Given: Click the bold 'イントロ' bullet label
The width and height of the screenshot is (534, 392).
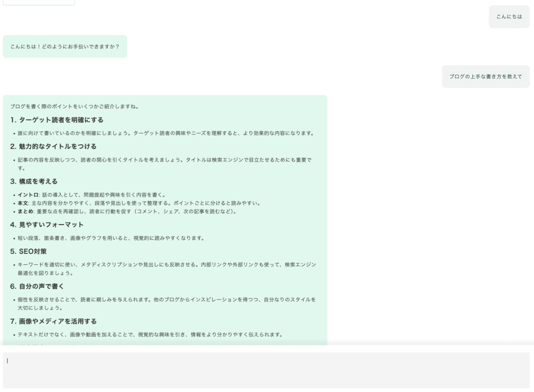Looking at the screenshot, I should point(28,195).
